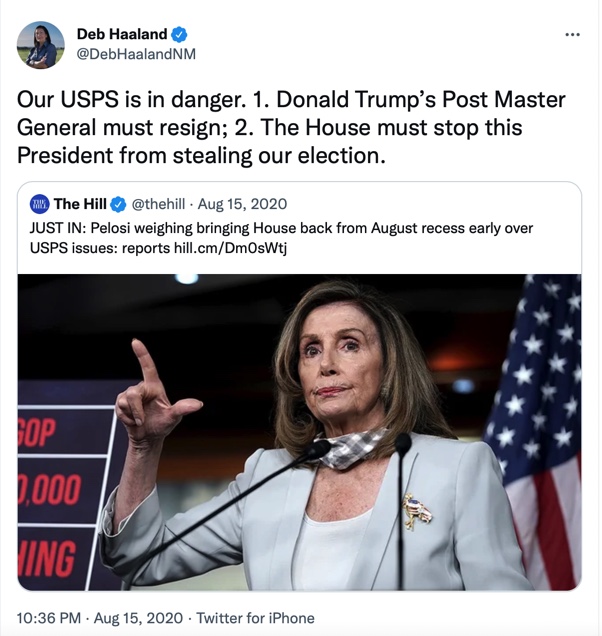602x636 pixels.
Task: Click The Hill's verified checkmark badge
Action: (118, 204)
